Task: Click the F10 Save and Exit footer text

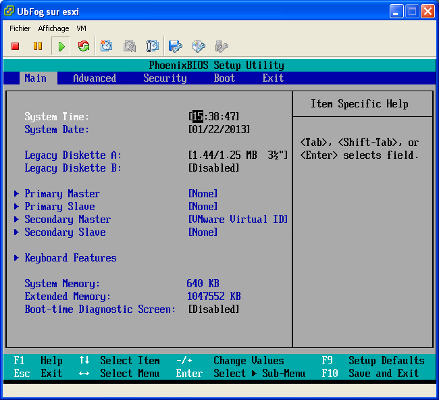Action: (370, 373)
